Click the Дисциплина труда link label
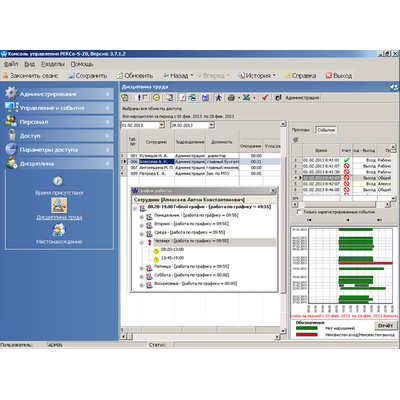The width and height of the screenshot is (400, 400). point(59,217)
